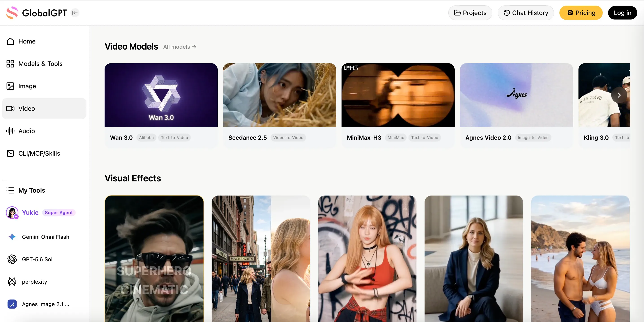The width and height of the screenshot is (644, 322).
Task: Click the Kling 3.0 title
Action: pos(596,138)
